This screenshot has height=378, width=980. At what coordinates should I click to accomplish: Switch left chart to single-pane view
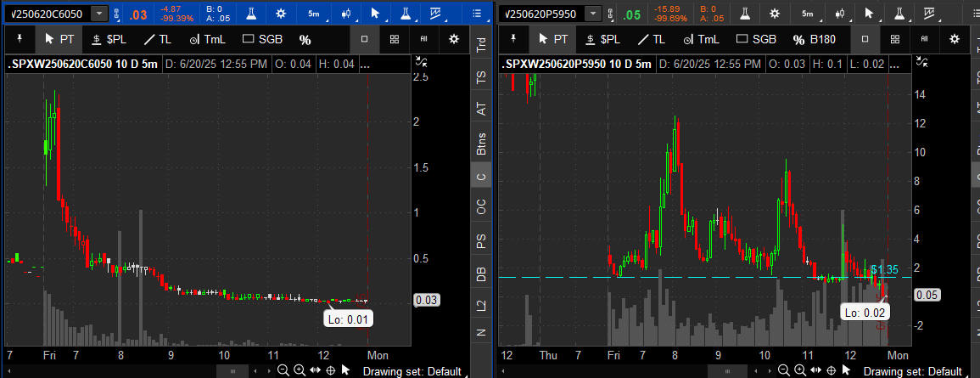(364, 39)
